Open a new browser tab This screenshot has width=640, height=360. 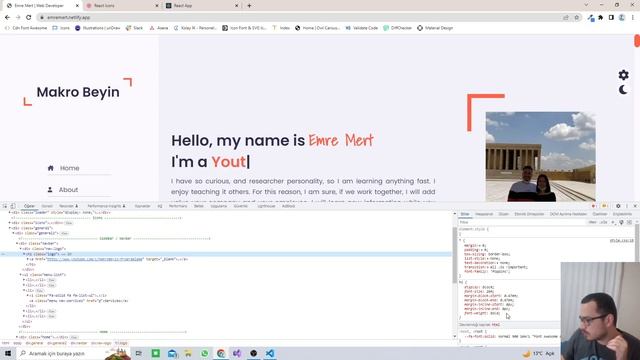tap(249, 6)
